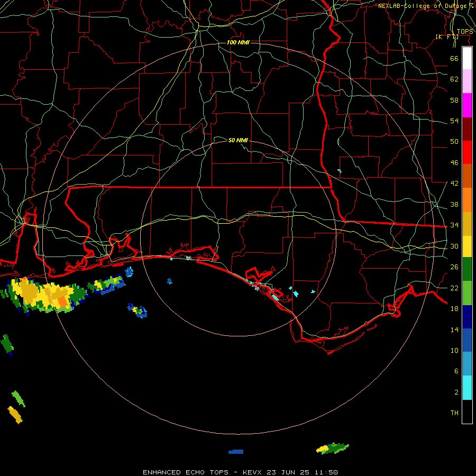This screenshot has height=476, width=476.
Task: Click the 42 legend value
Action: coord(454,184)
